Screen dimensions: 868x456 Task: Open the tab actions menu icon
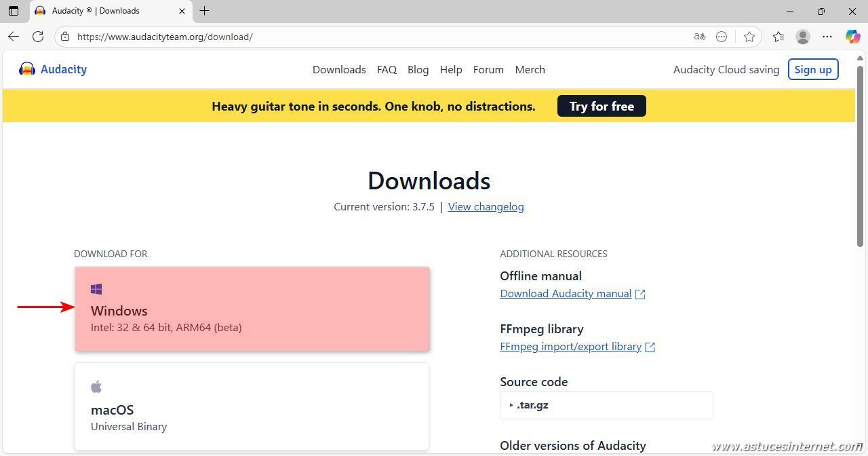click(14, 11)
